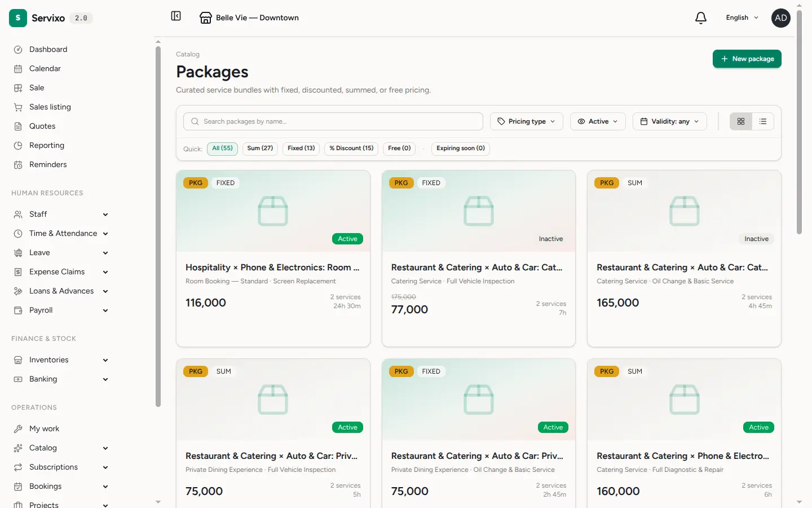Click the Reminders icon in sidebar

coord(18,165)
